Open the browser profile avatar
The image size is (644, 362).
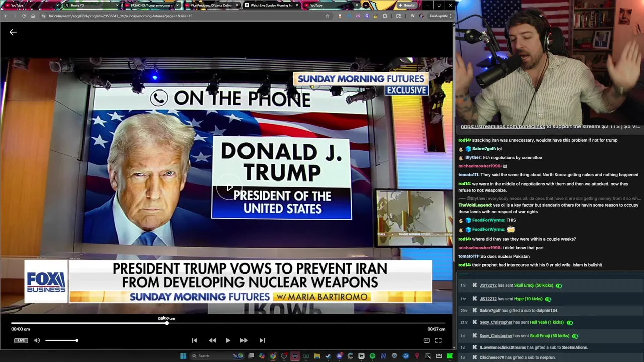tap(421, 16)
